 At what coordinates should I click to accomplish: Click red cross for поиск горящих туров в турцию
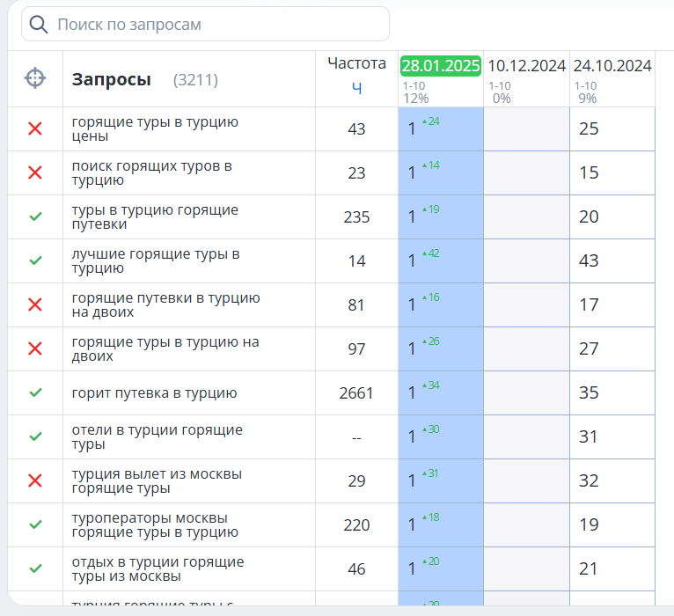click(x=35, y=172)
